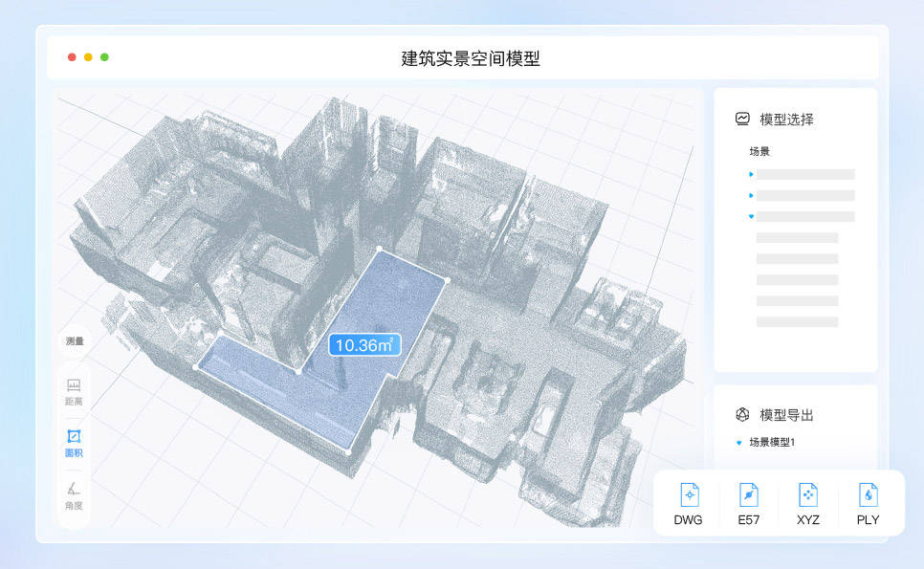Click the 10.36㎡ measurement label
Screen dimensions: 924x569
coord(363,346)
